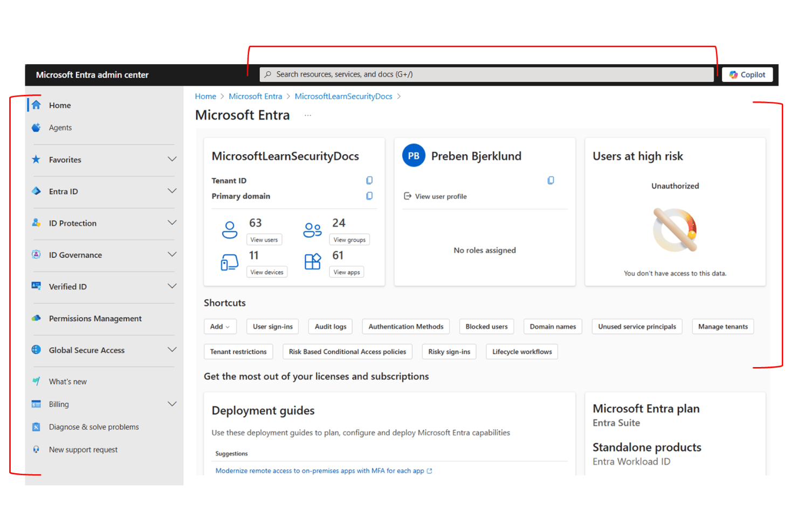This screenshot has width=798, height=532.
Task: Open Authentication Methods shortcut
Action: (406, 327)
